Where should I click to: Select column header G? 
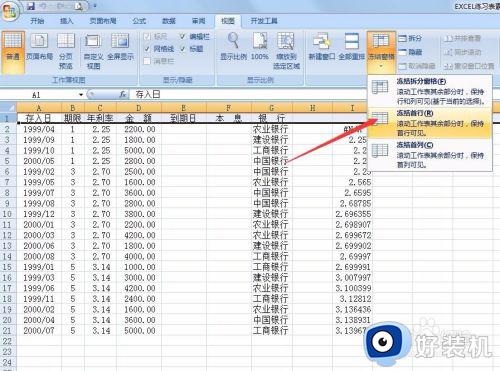[x=272, y=108]
